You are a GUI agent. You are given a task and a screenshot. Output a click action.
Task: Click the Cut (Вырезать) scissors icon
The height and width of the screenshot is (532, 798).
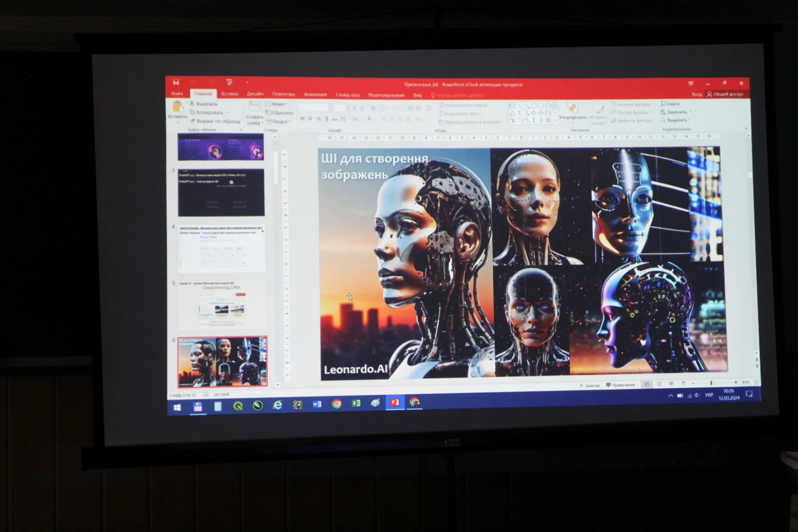coord(192,104)
